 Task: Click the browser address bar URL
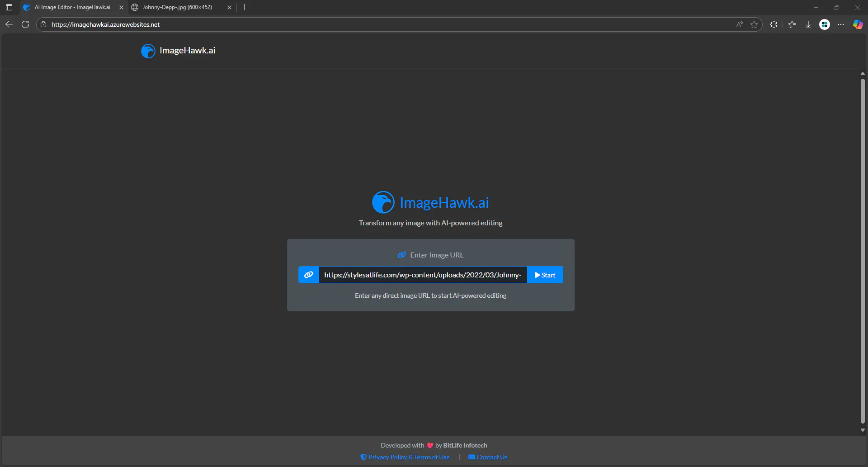105,24
